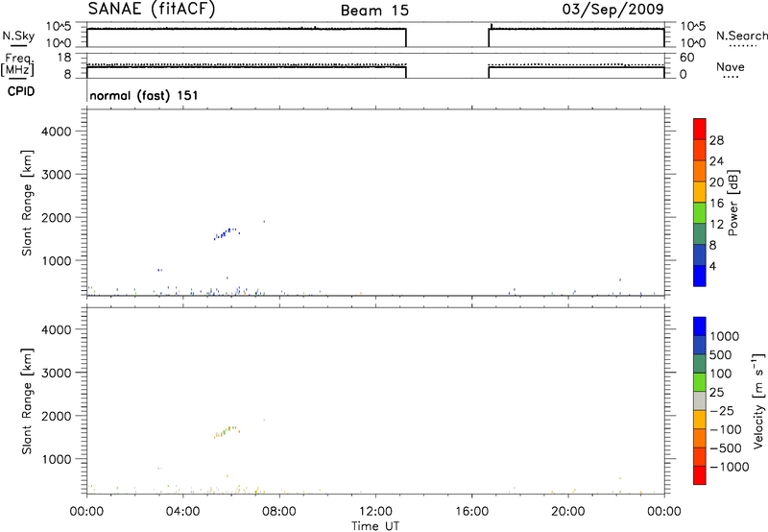Click the SANAE (fitACF) plot title

coord(152,10)
